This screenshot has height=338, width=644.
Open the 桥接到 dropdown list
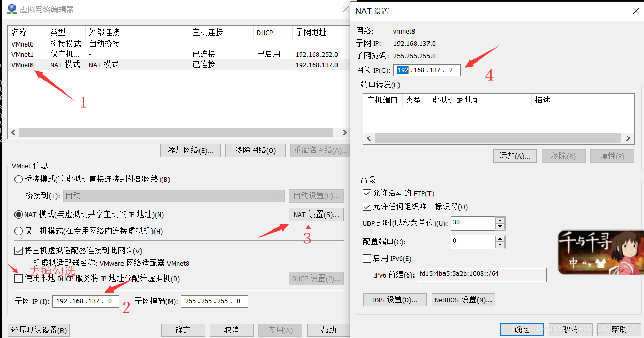click(174, 196)
